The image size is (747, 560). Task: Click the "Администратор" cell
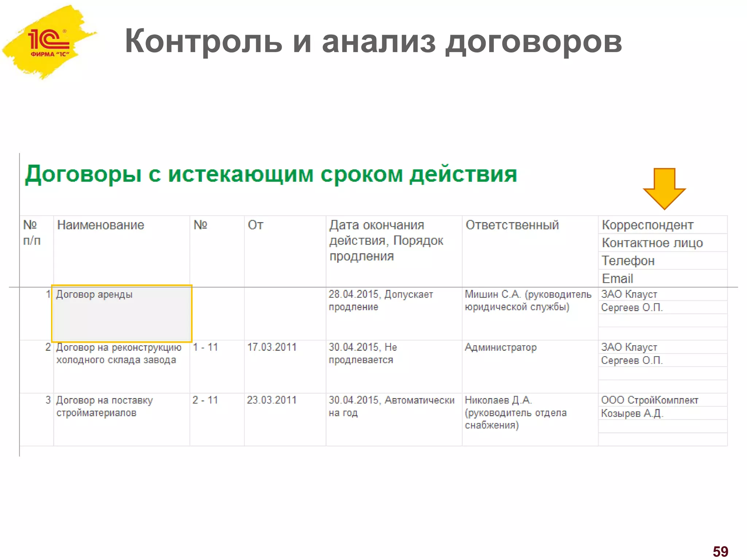530,367
